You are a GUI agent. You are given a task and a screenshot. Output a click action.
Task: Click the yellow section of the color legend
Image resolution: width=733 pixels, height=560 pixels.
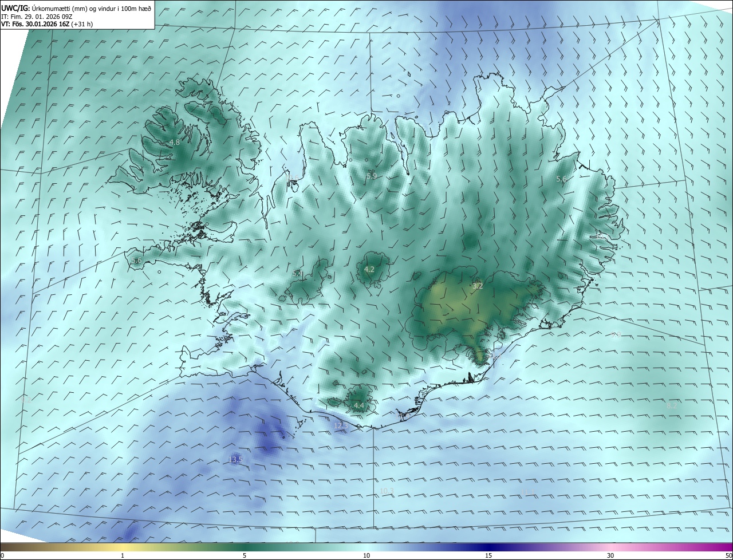coord(123,547)
